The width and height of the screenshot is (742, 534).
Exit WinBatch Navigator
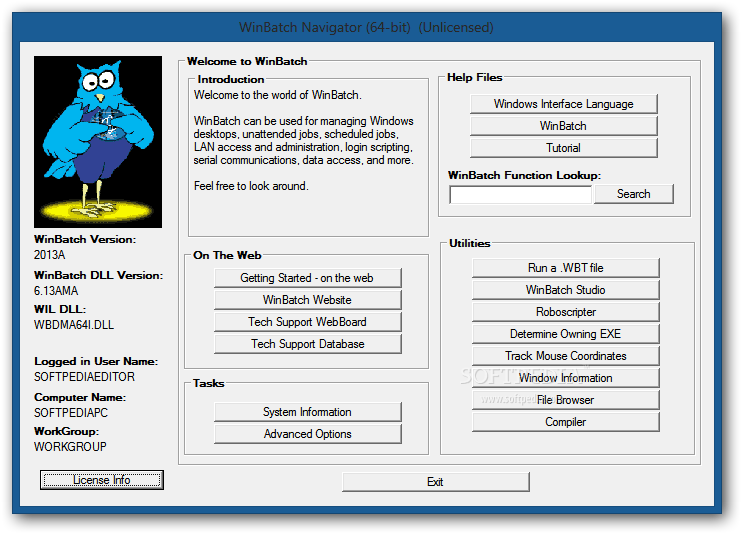[435, 482]
